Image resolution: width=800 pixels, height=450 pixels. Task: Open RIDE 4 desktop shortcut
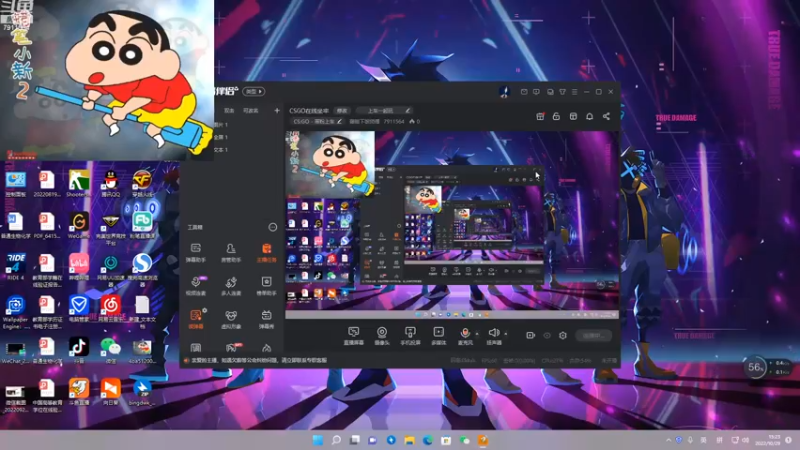coord(15,267)
